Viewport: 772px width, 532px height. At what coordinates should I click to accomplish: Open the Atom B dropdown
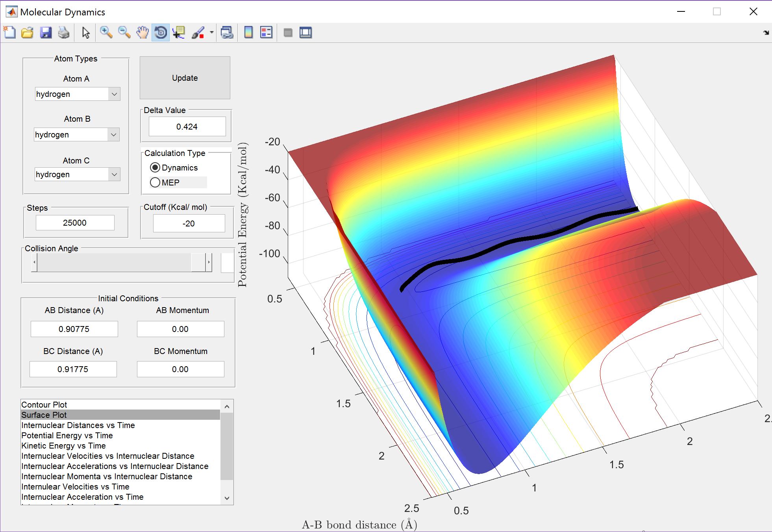[113, 135]
